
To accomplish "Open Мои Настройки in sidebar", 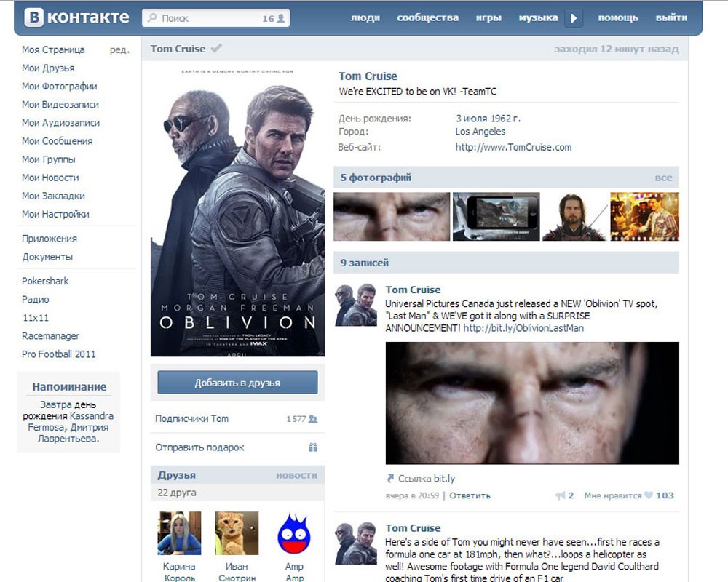I will [55, 214].
